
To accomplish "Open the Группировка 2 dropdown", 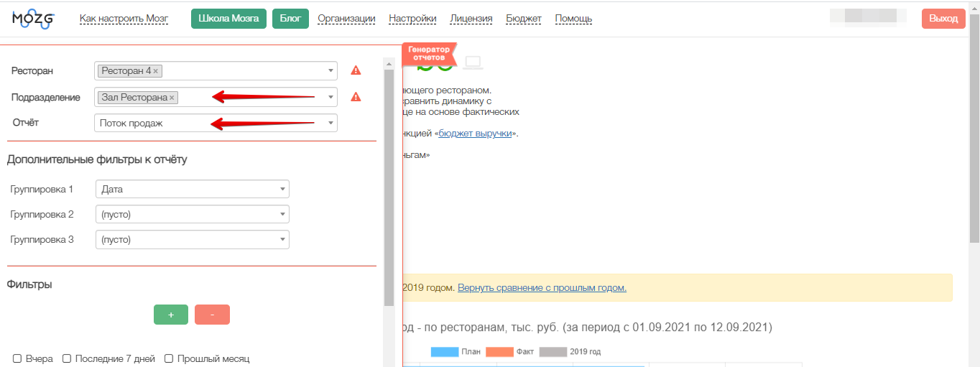I will (192, 214).
